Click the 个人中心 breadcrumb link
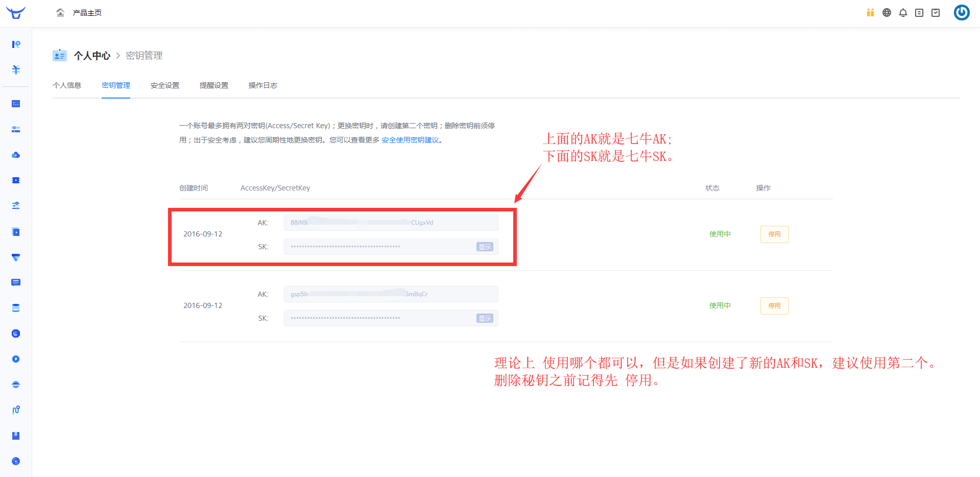980x477 pixels. pos(92,56)
